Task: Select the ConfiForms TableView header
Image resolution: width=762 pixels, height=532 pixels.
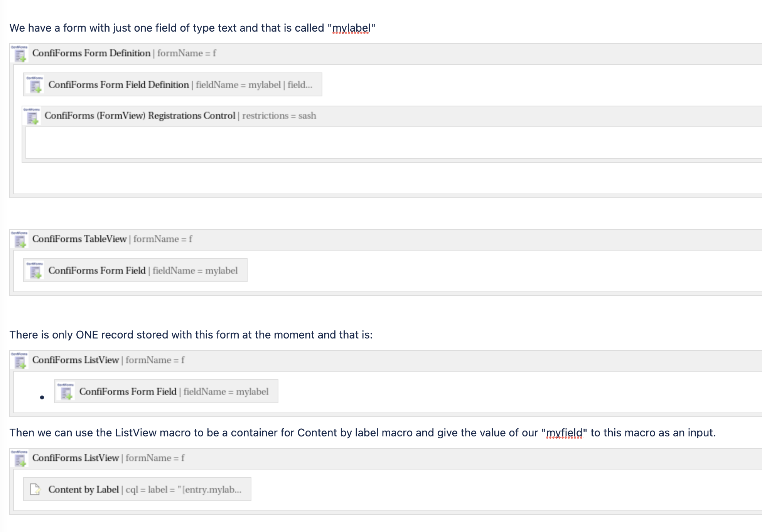Action: (386, 240)
